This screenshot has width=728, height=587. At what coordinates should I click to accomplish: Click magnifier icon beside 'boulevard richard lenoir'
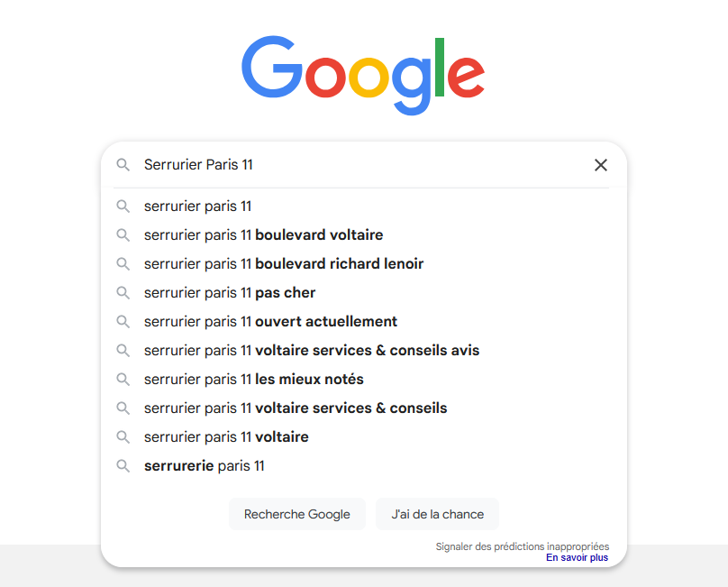123,264
